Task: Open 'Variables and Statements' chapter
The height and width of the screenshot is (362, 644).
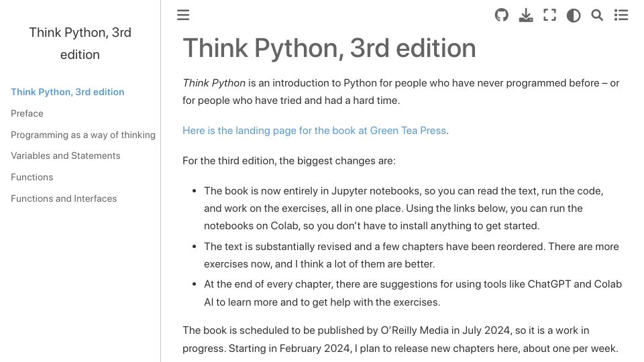Action: [x=65, y=156]
